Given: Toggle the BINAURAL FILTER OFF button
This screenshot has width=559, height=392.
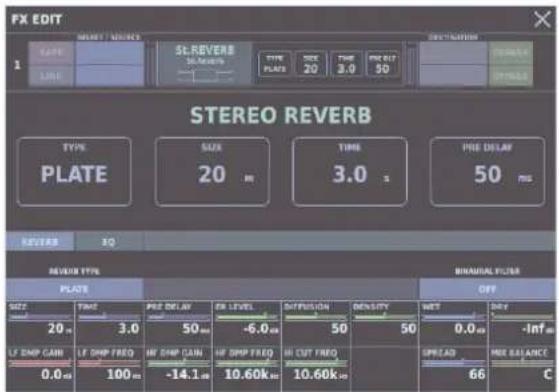Looking at the screenshot, I should coord(487,289).
